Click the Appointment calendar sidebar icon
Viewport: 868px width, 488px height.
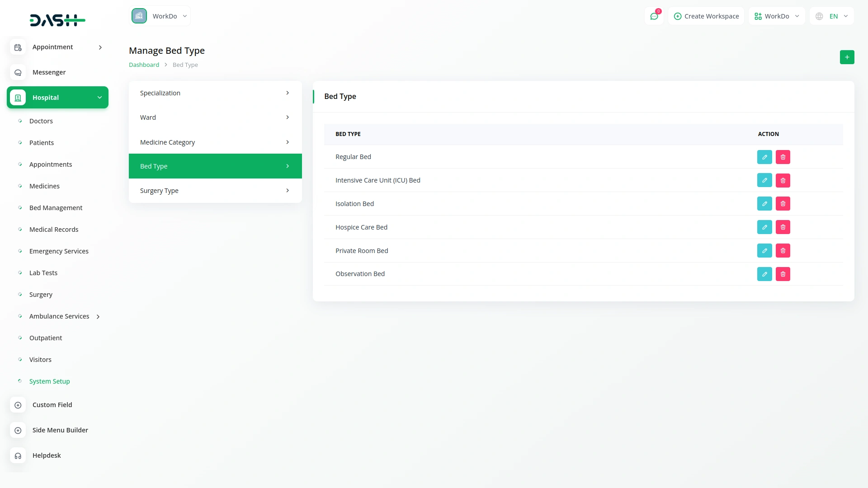[x=18, y=47]
